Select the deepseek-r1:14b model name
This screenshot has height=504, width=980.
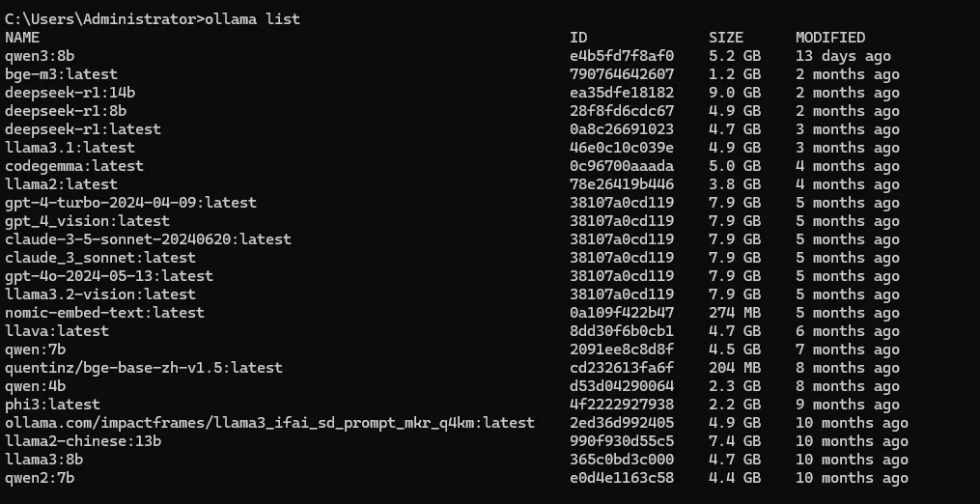(x=70, y=93)
